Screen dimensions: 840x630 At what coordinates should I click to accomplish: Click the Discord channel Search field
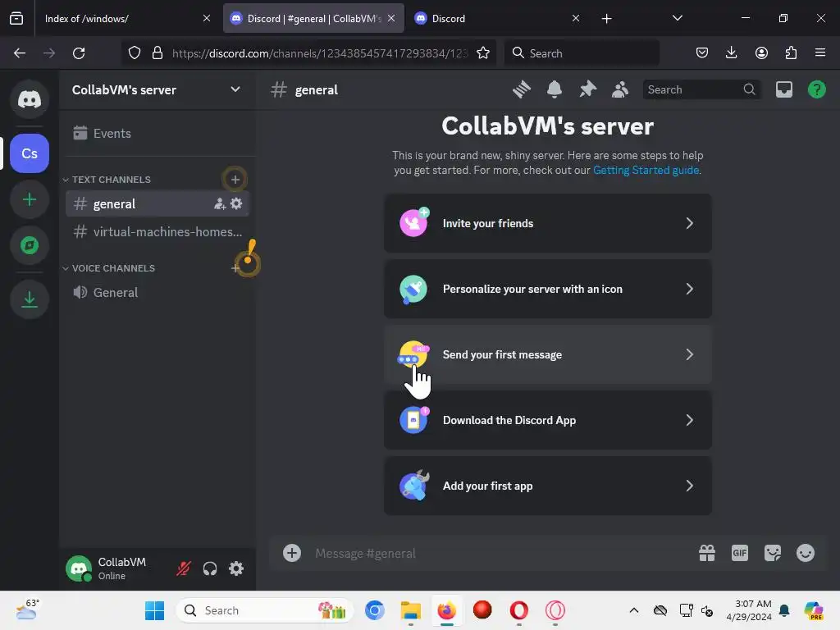coord(701,89)
